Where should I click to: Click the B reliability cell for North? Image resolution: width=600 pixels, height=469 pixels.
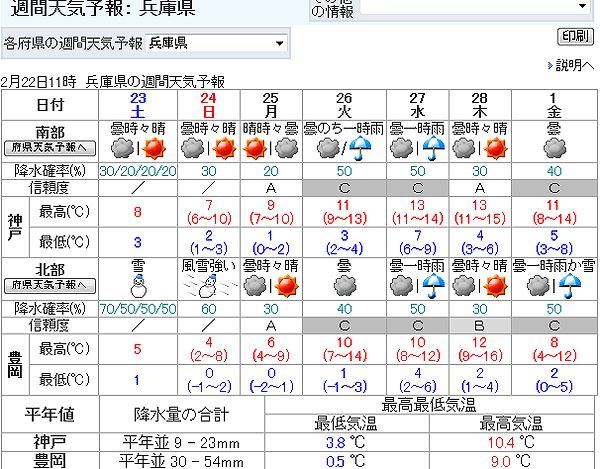(480, 326)
